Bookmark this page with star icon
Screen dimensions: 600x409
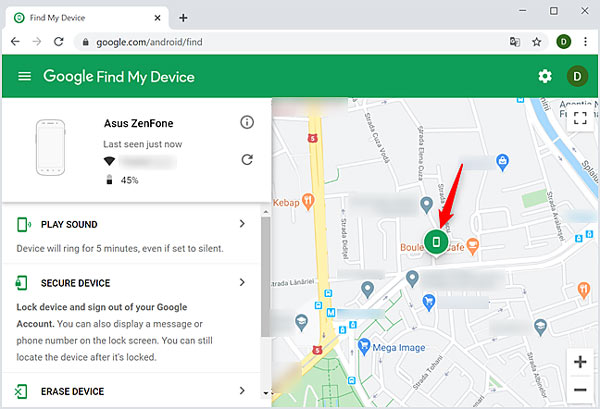tap(537, 42)
